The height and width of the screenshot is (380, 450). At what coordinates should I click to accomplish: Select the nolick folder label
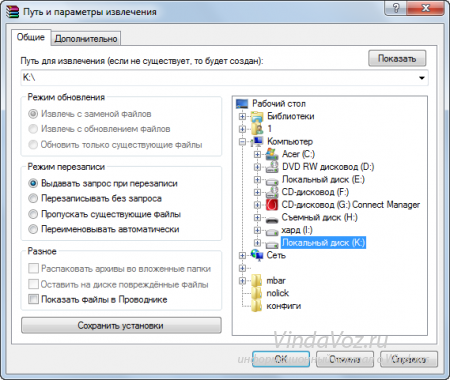(278, 293)
